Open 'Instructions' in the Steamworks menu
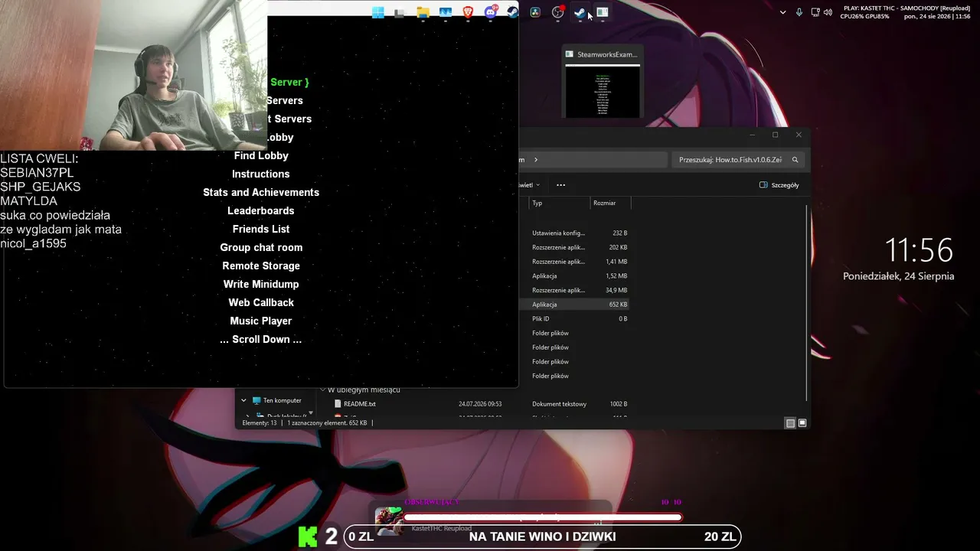This screenshot has width=980, height=551. [x=260, y=174]
